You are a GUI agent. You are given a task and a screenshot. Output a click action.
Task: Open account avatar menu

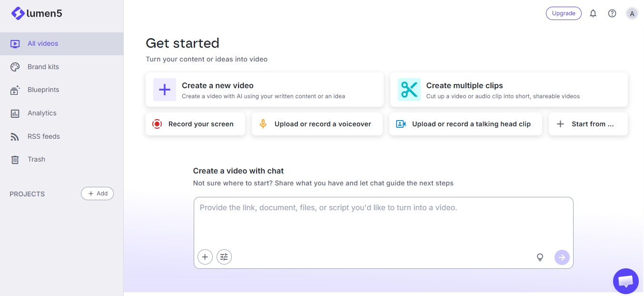632,13
